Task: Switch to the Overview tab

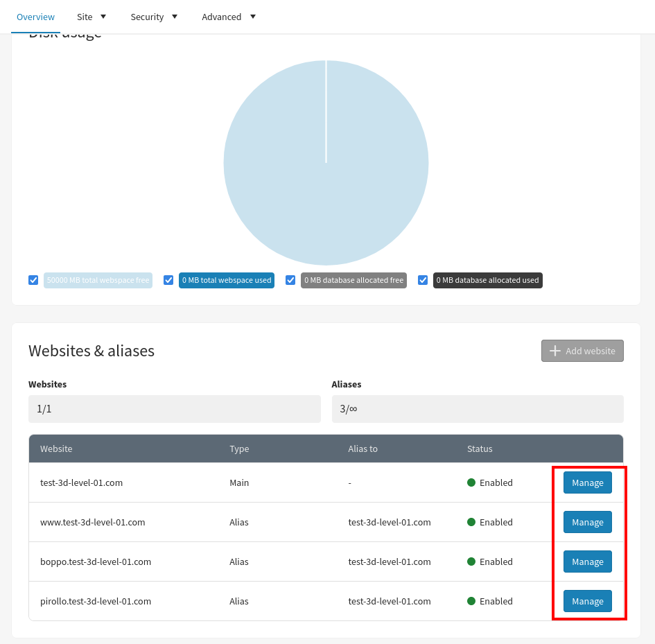Action: coord(35,17)
